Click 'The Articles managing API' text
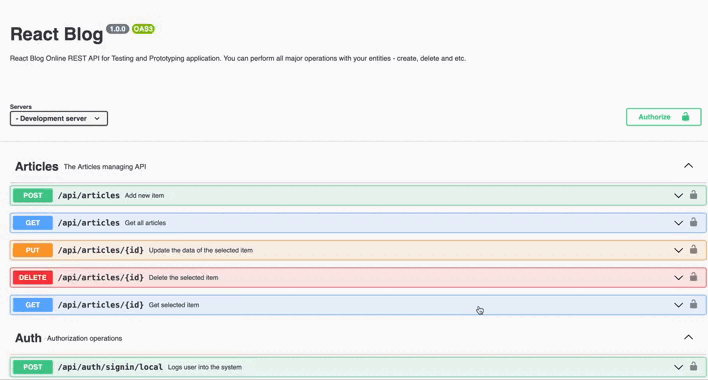The height and width of the screenshot is (380, 708). coord(105,167)
